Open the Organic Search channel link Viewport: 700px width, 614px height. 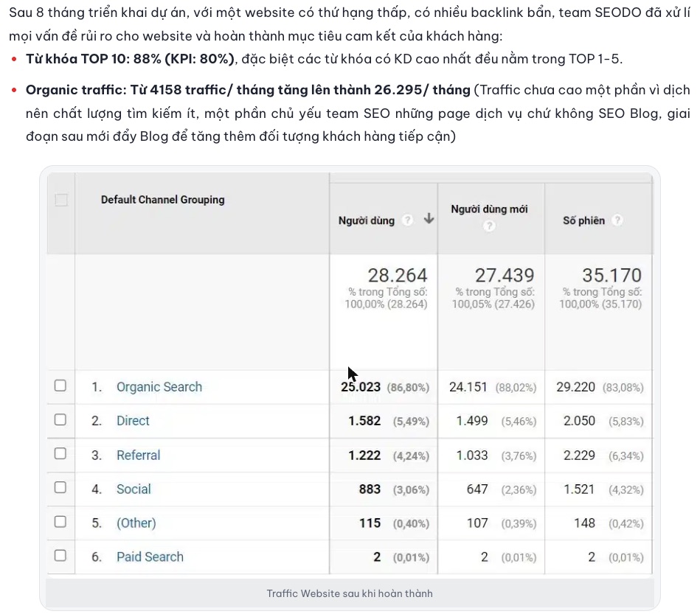click(159, 386)
